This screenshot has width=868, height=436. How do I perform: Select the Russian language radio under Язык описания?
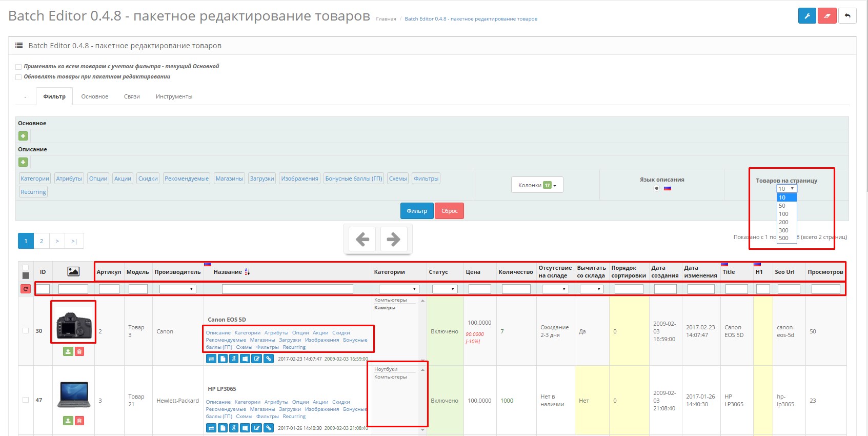pyautogui.click(x=657, y=188)
